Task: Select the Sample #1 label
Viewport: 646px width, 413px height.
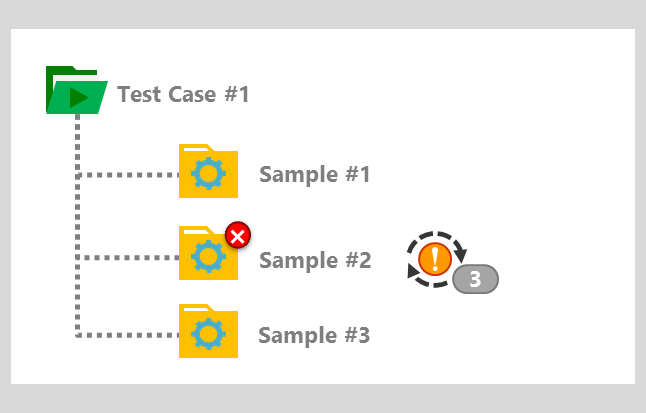Action: click(315, 174)
